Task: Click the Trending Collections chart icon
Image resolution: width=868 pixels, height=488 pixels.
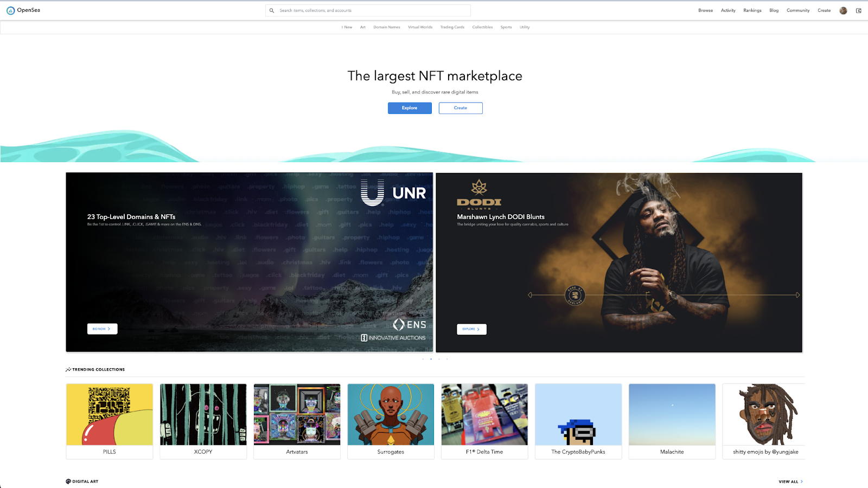Action: point(68,369)
